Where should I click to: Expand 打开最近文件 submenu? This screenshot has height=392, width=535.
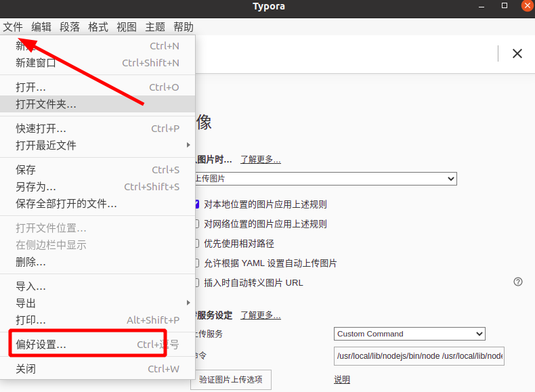[x=98, y=146]
